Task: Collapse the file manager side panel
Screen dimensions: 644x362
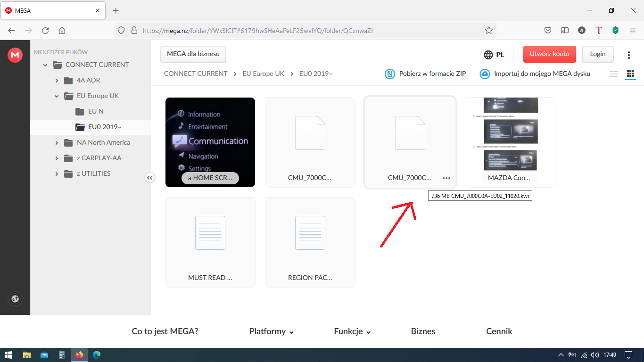Action: 149,178
